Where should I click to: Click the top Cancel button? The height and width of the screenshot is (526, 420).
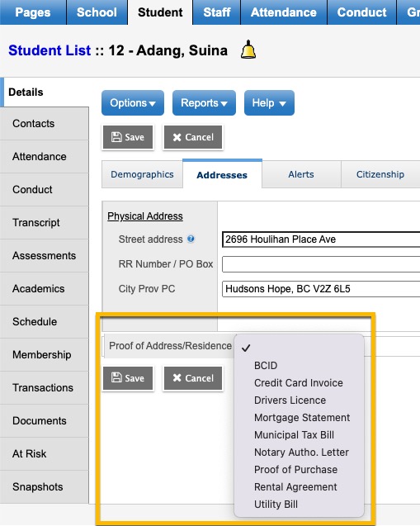(x=193, y=137)
